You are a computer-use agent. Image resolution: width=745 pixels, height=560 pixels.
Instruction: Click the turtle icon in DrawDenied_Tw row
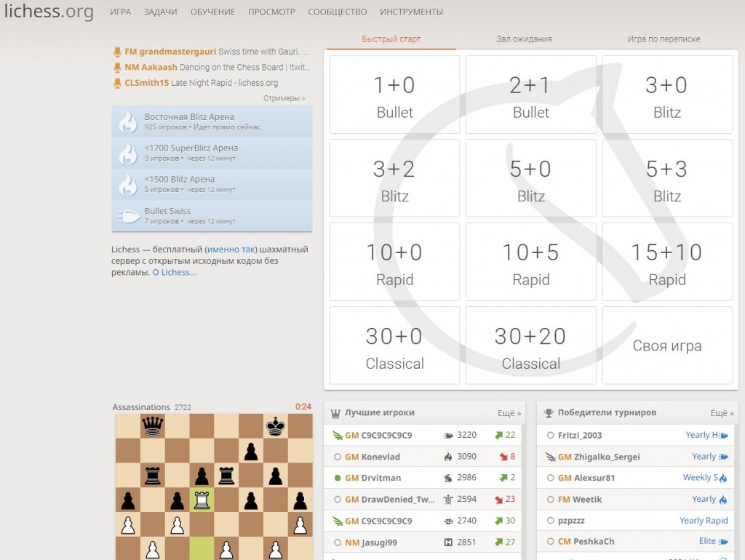[448, 500]
